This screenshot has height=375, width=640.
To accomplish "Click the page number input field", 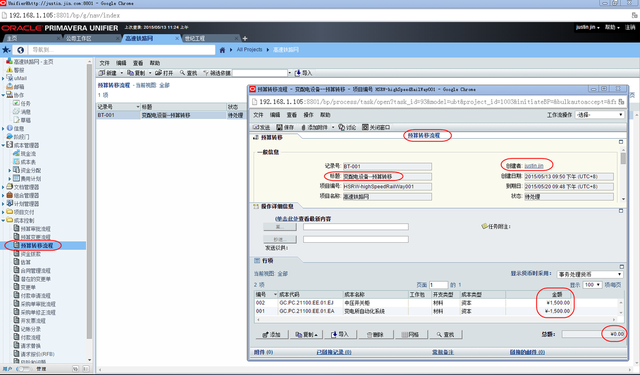I will point(438,285).
